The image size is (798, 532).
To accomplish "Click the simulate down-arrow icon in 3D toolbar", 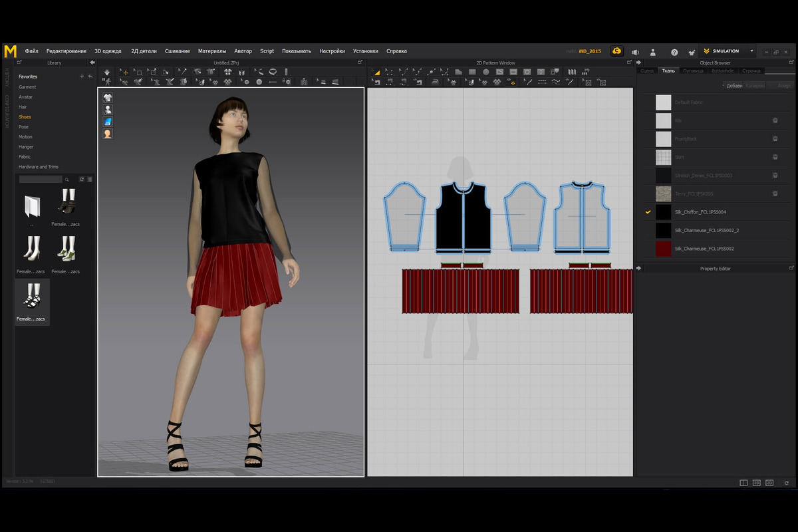I will click(x=107, y=72).
